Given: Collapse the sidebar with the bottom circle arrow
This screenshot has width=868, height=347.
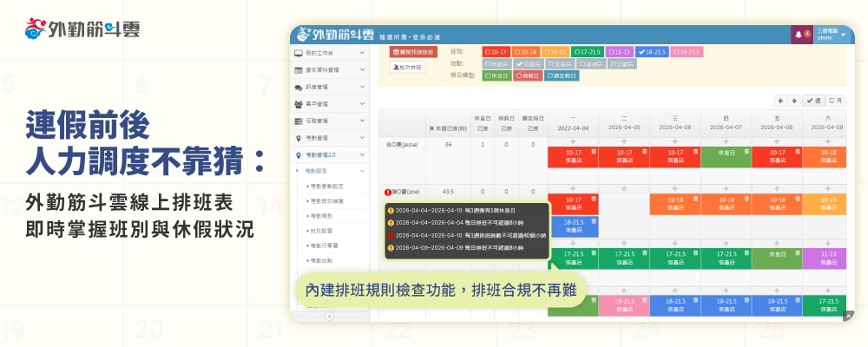Looking at the screenshot, I should coord(329,317).
